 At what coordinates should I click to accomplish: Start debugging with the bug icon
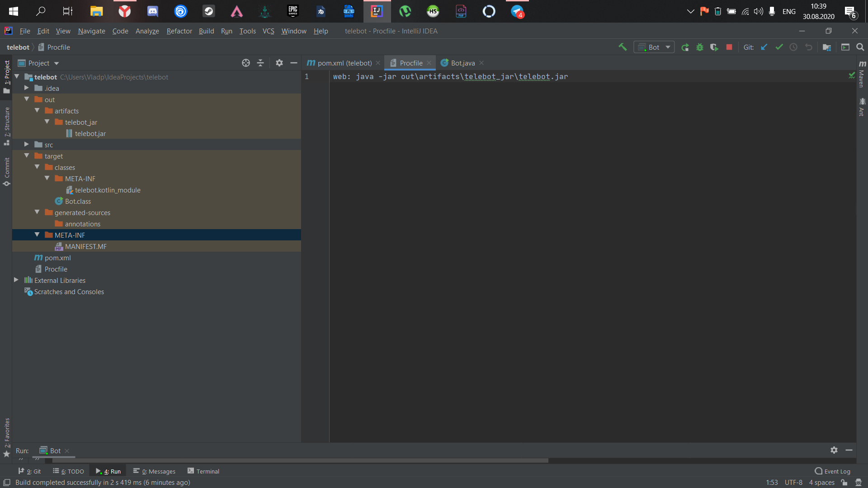[x=700, y=47]
